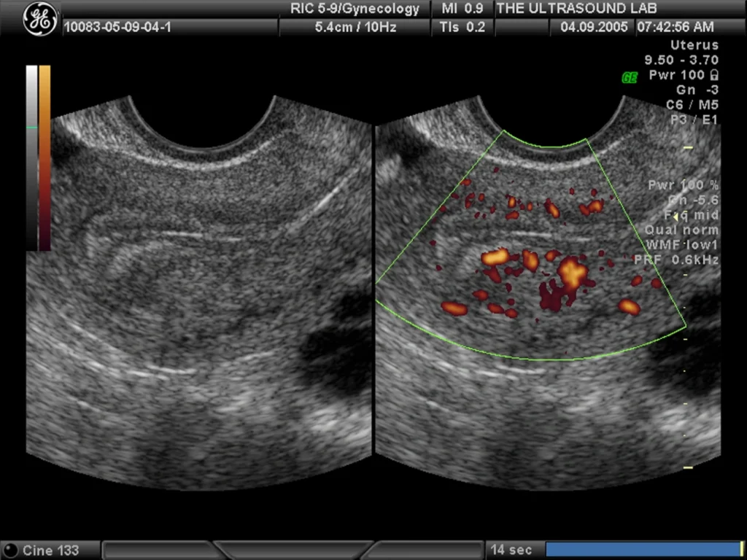This screenshot has height=560, width=747.
Task: Click the center tab of the bottom bar
Action: tap(293, 550)
